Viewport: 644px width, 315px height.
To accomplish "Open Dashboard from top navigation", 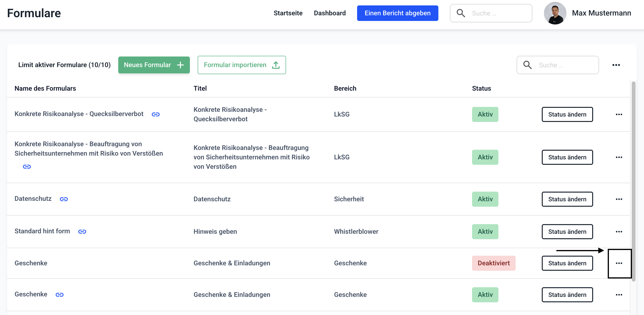I will [330, 13].
